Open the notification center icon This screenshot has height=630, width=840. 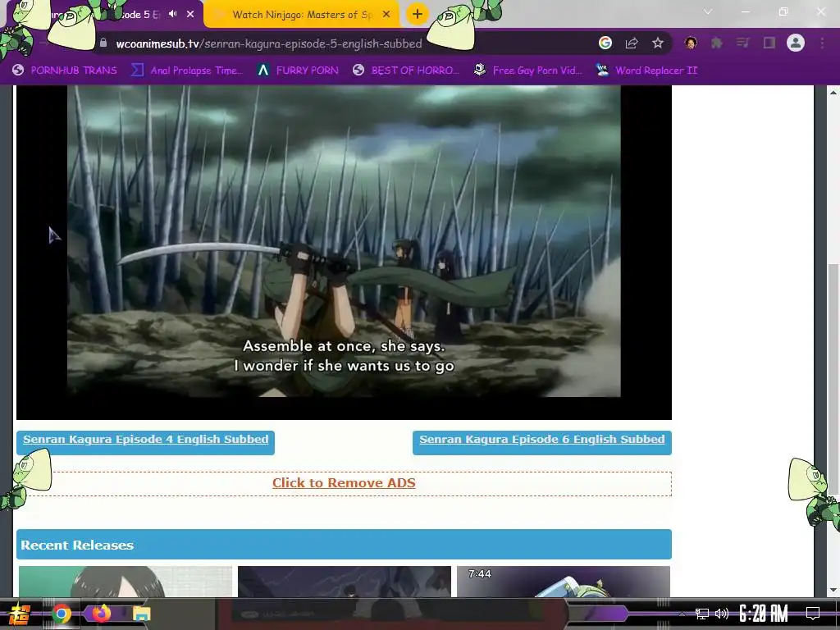click(x=813, y=614)
